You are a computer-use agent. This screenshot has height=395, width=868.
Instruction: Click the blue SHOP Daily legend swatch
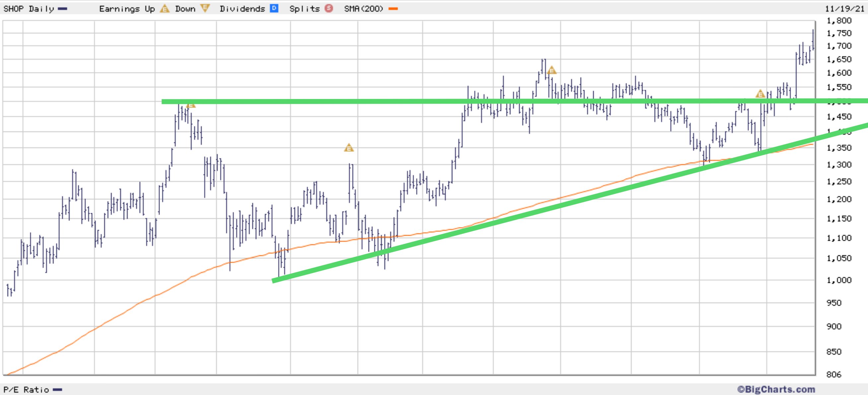[63, 9]
